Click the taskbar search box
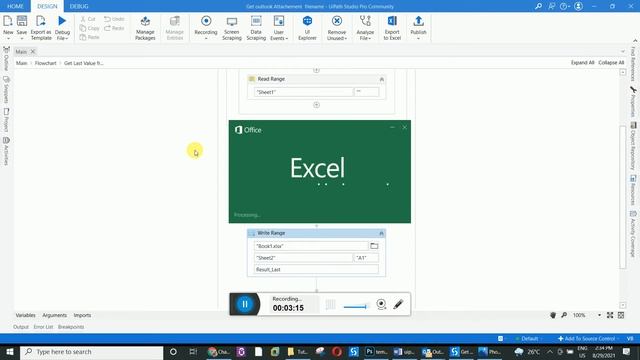The image size is (640, 360). click(x=92, y=352)
